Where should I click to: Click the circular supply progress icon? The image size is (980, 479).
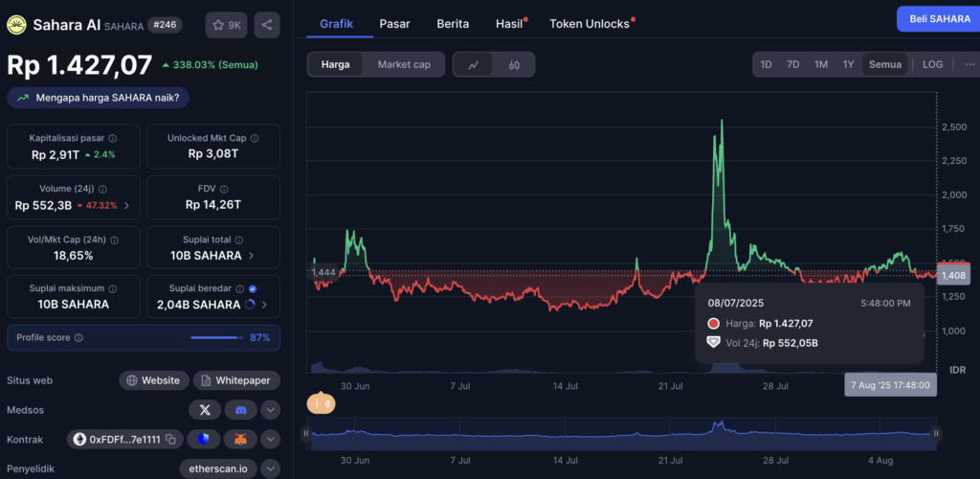[251, 305]
